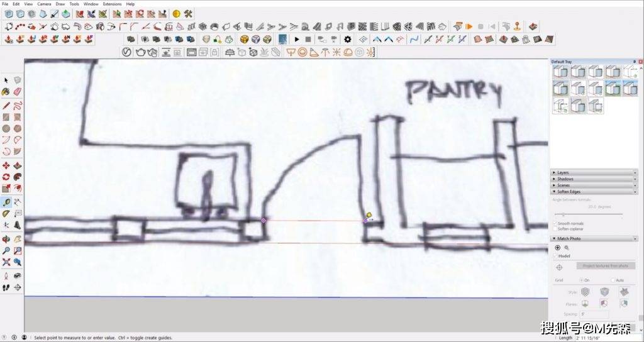
Task: Collapse the Match Photo panel
Action: [594, 238]
